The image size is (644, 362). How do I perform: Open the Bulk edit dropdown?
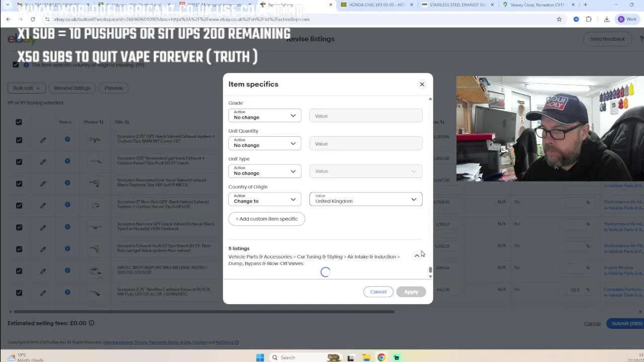pos(26,88)
